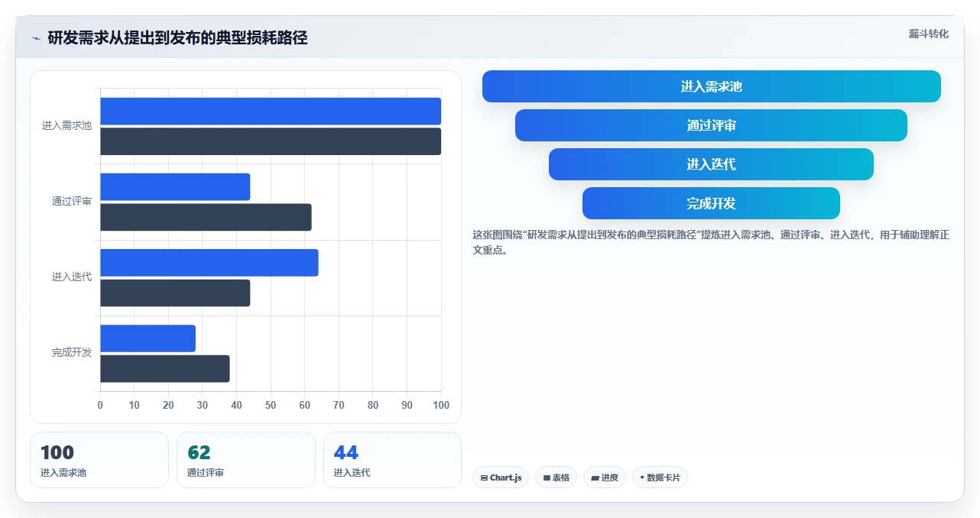The width and height of the screenshot is (980, 518).
Task: Click the dark bar for 完成开发
Action: pos(164,368)
